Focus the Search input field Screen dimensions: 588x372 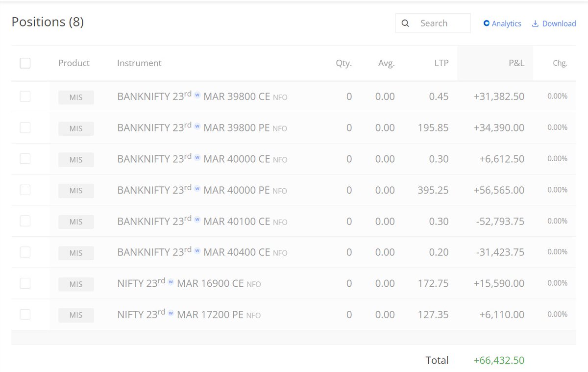(433, 23)
